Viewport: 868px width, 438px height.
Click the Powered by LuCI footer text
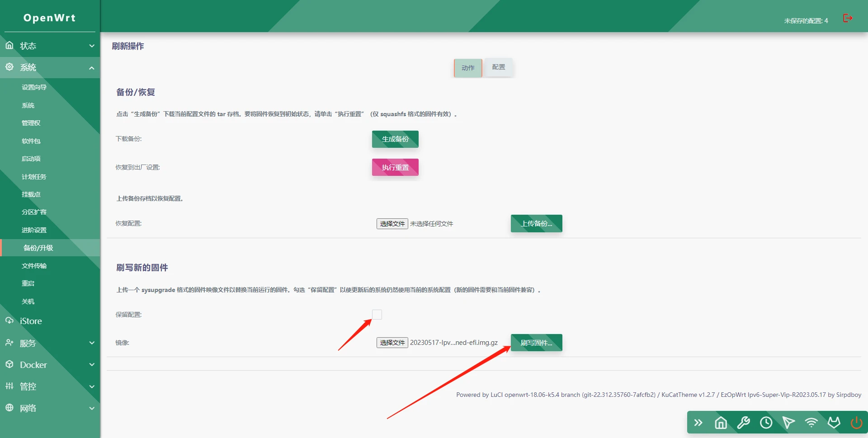(x=659, y=395)
